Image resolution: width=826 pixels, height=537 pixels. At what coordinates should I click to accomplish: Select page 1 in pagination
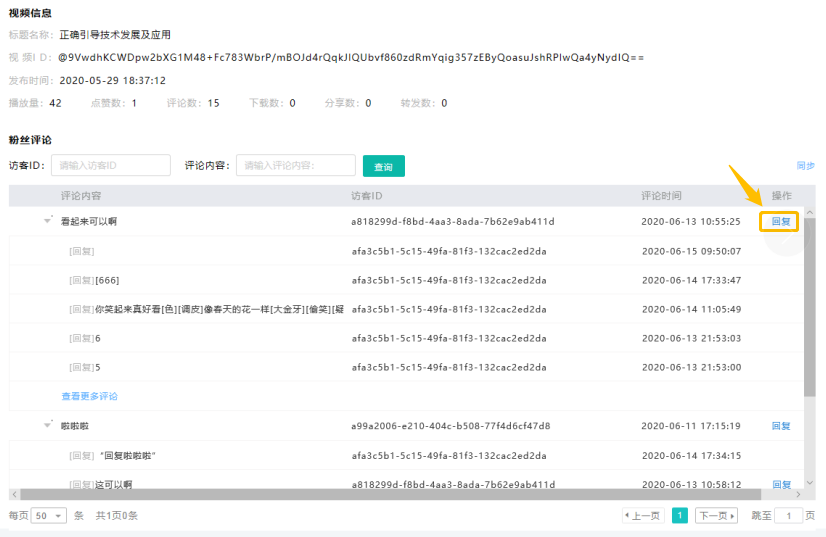pyautogui.click(x=679, y=516)
